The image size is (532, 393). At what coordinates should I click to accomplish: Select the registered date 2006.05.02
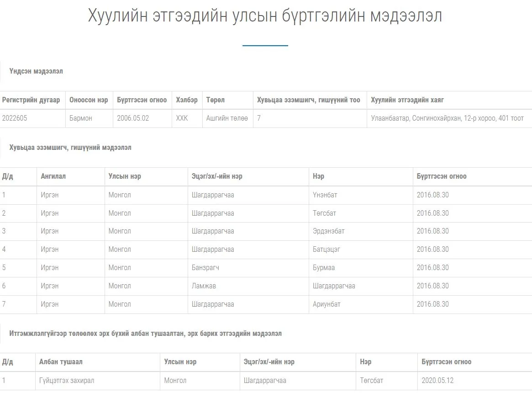(x=133, y=118)
